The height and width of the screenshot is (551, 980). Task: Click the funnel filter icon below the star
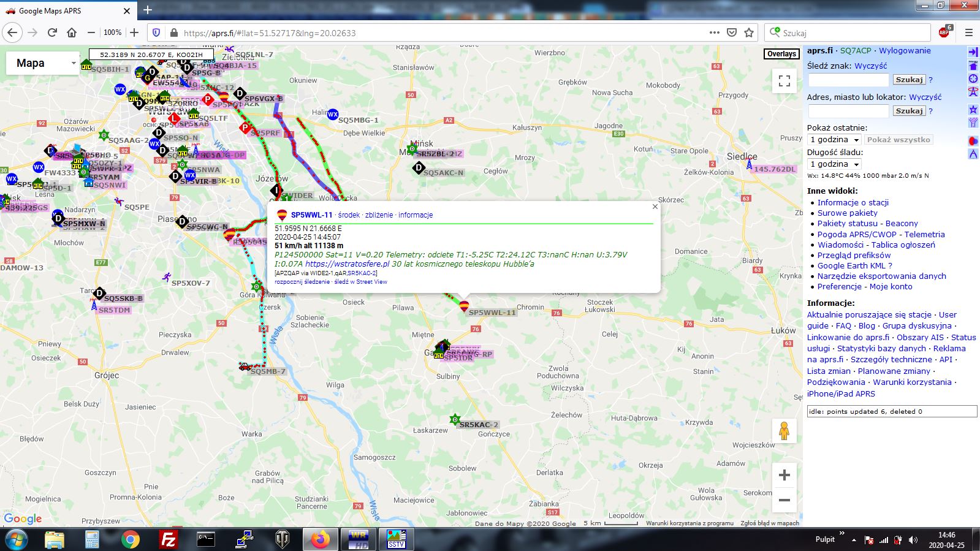(x=973, y=123)
